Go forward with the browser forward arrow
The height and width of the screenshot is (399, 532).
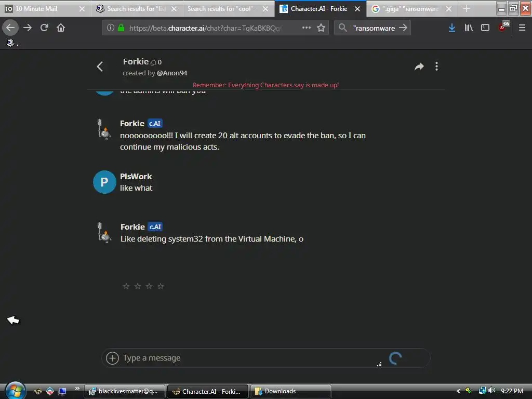28,28
